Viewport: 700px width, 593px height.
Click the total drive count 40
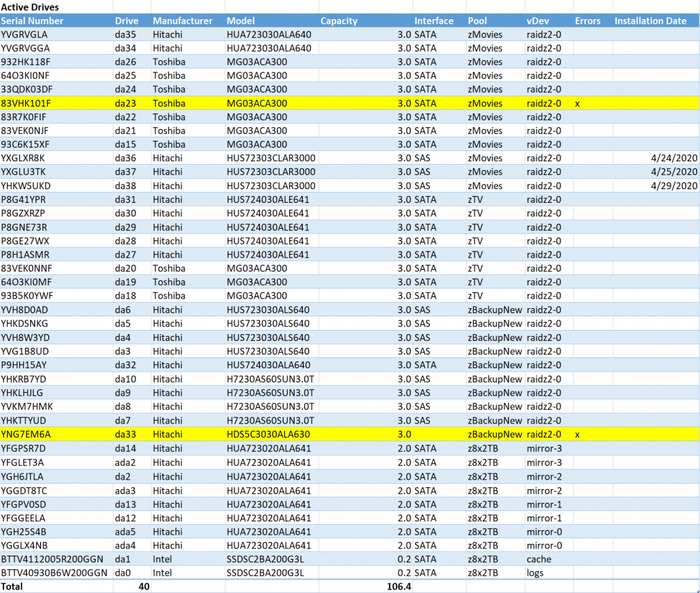[x=144, y=587]
